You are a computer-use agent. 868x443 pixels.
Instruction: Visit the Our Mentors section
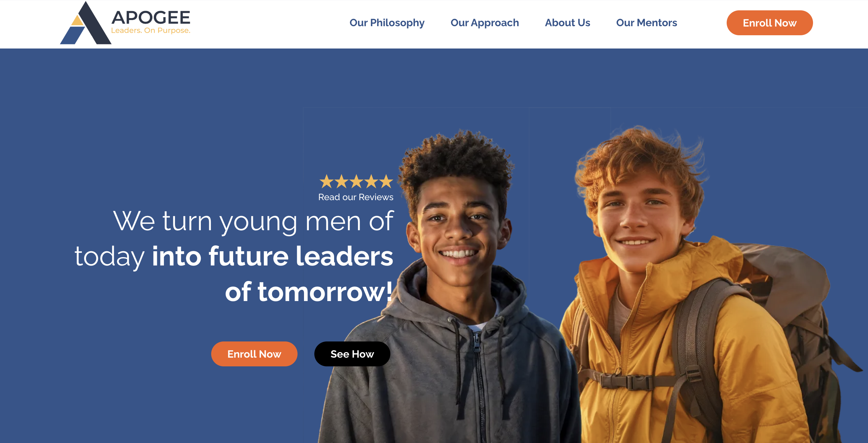[646, 23]
